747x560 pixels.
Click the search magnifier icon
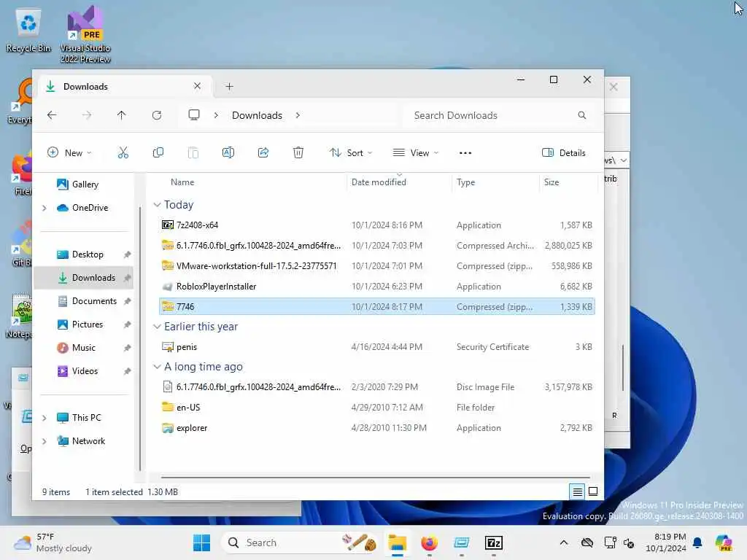[x=581, y=115]
